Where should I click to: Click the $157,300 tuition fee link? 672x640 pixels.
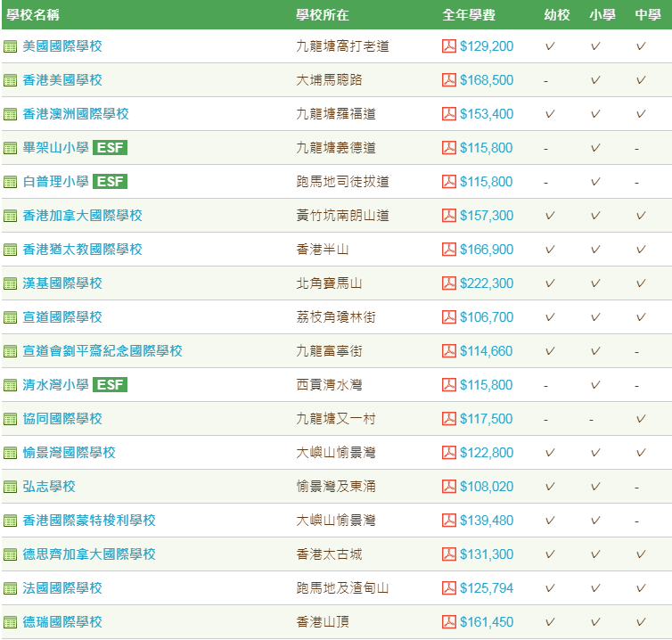coord(487,215)
